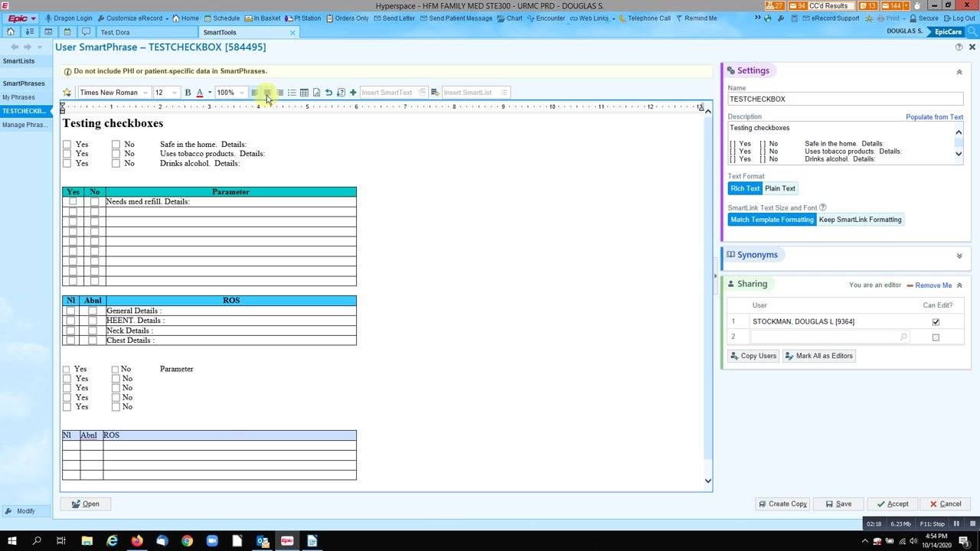Open Chrome from the Windows taskbar

point(187,541)
